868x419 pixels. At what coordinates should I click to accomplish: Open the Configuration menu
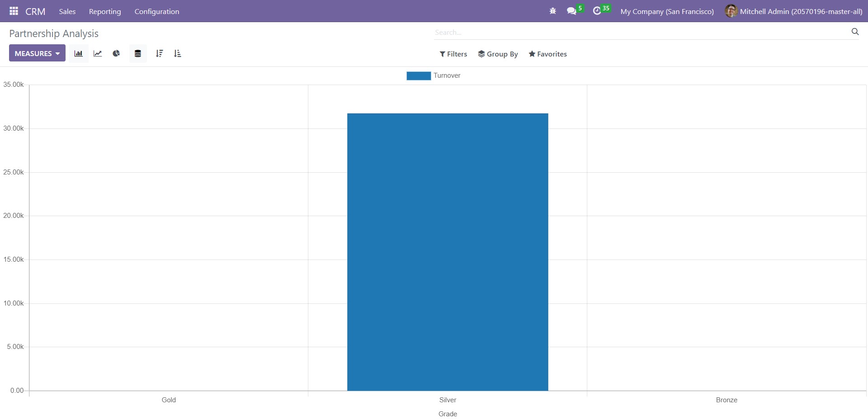pos(157,11)
